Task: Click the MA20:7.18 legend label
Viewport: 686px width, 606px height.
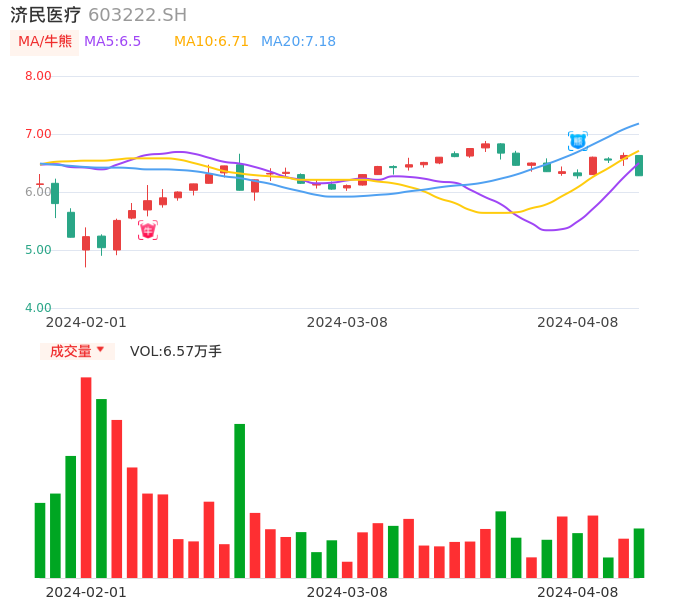Action: point(298,42)
